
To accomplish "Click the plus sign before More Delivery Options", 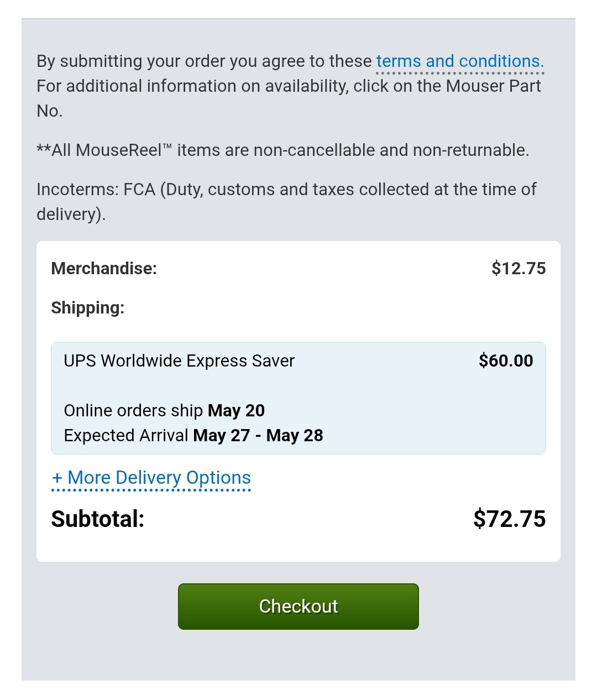I will click(57, 478).
